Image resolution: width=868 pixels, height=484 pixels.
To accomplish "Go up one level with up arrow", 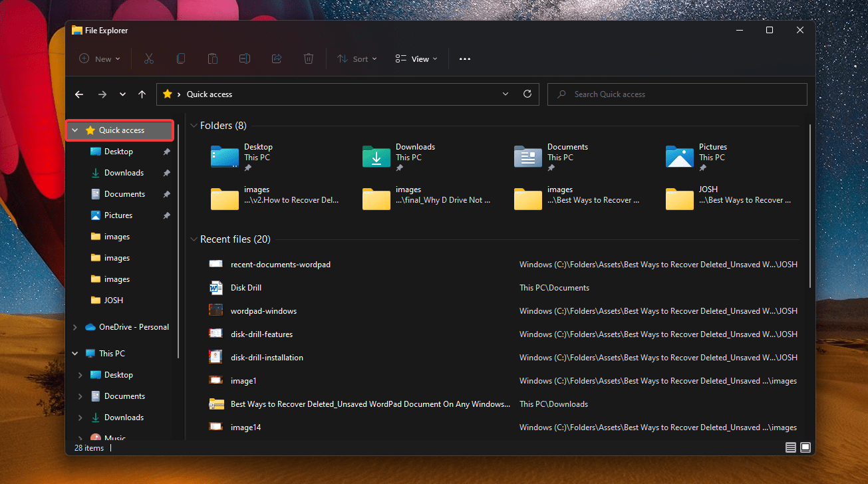I will point(142,94).
